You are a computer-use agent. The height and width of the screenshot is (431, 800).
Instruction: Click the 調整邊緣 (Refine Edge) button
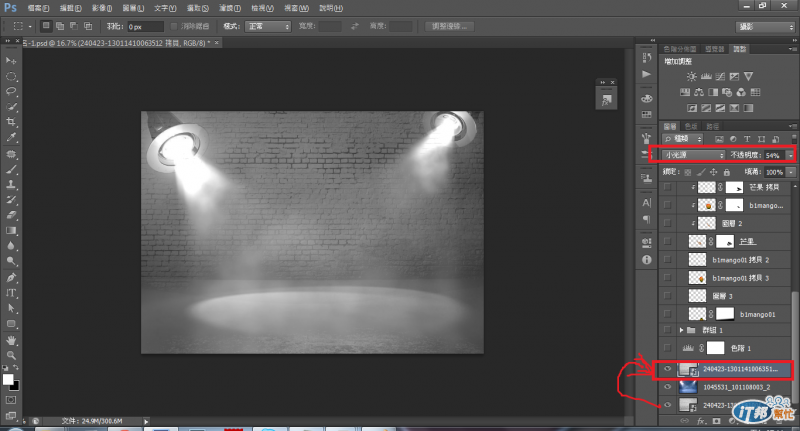(x=449, y=26)
